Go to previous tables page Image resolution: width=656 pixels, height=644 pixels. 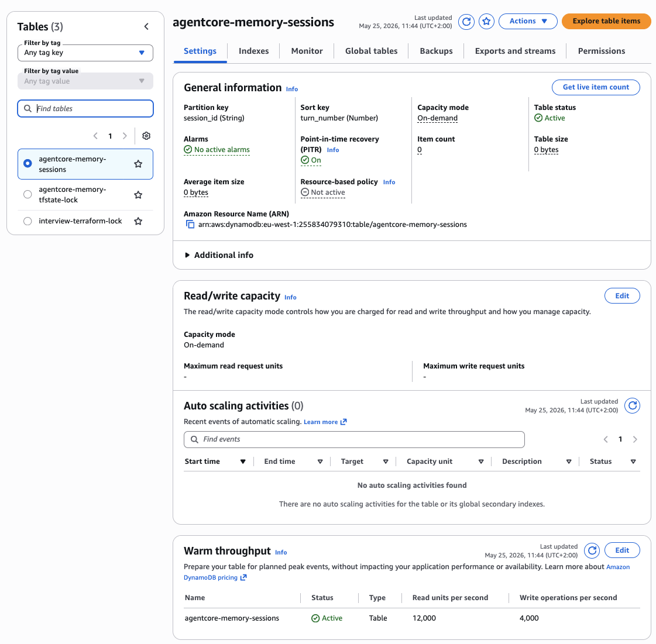tap(95, 136)
